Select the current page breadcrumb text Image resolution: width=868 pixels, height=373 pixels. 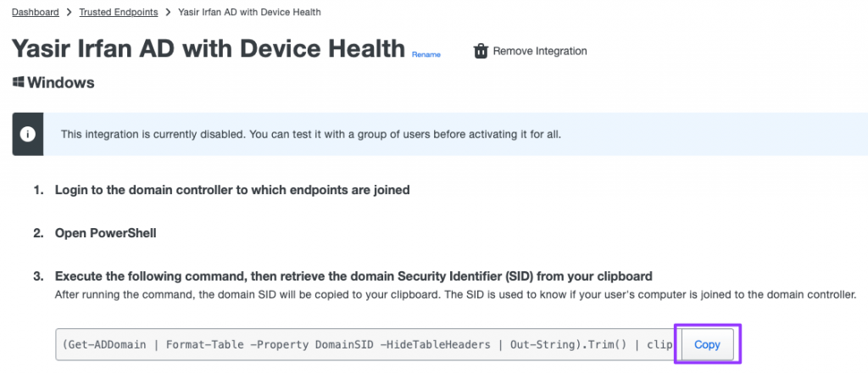(x=249, y=12)
